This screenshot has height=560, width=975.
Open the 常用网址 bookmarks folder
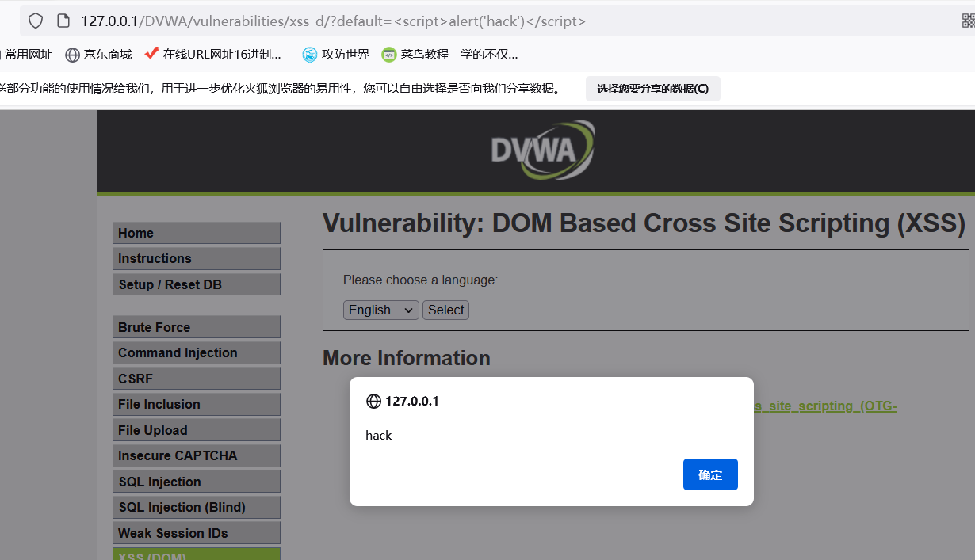[26, 55]
